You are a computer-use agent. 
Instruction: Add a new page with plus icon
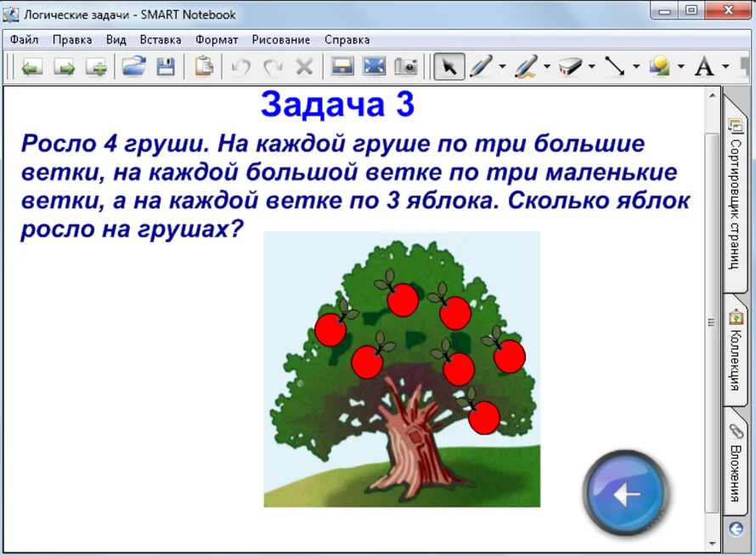point(95,66)
